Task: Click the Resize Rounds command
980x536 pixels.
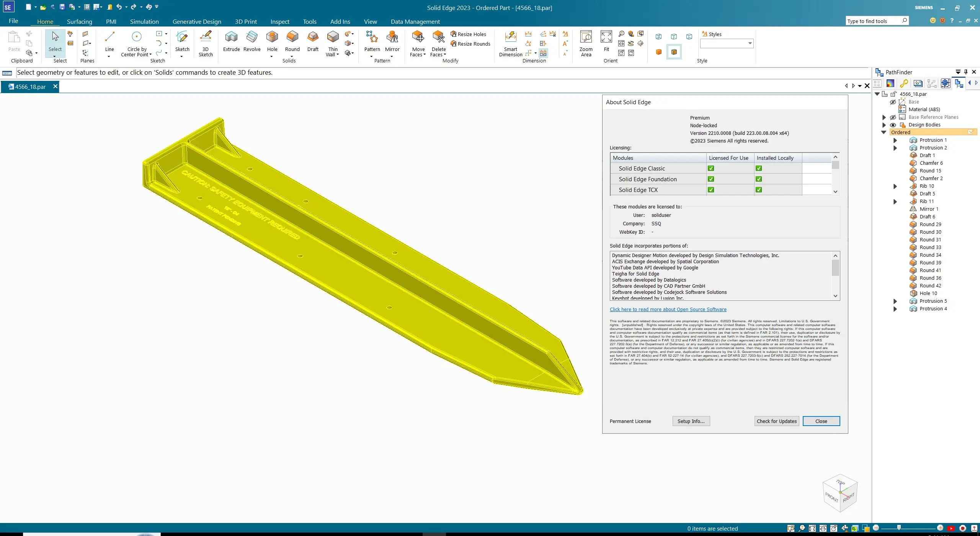Action: click(x=470, y=44)
